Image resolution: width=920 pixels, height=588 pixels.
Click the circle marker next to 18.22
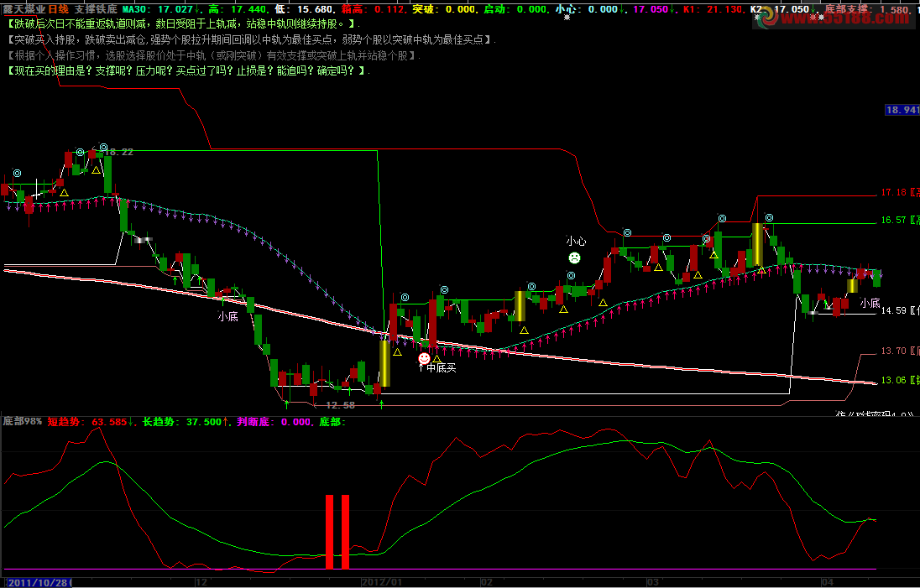click(104, 147)
